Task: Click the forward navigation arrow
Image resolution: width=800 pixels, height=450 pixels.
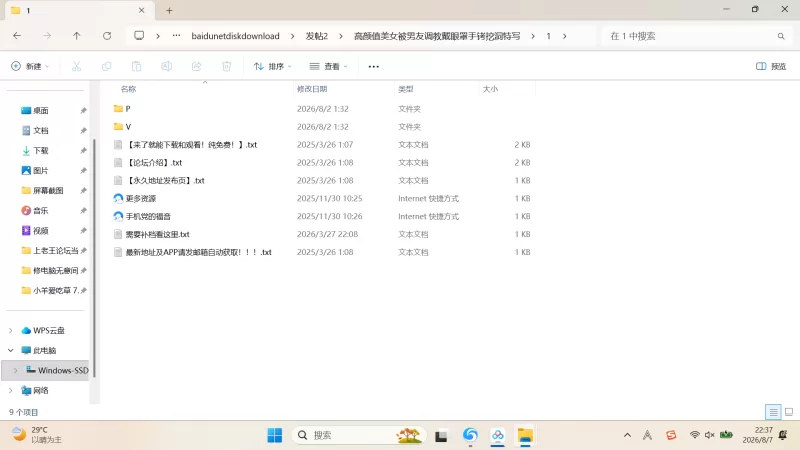Action: point(47,36)
